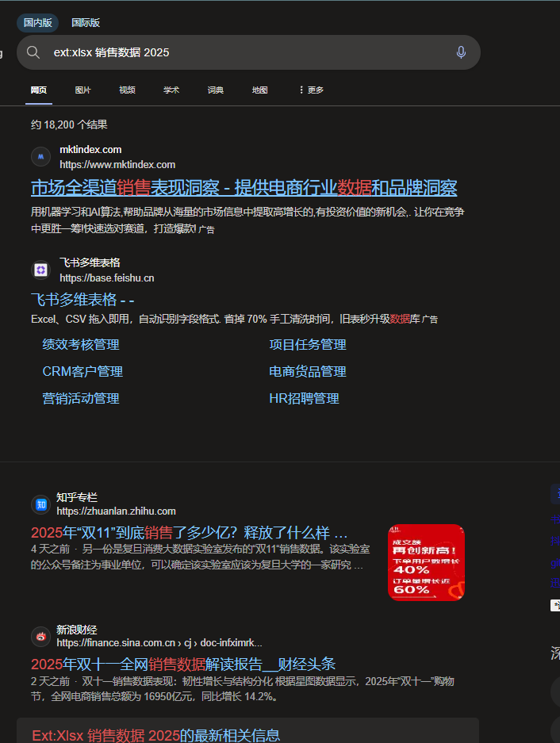Click the finance.sina.com.cn breadcrumb URL
Viewport: 560px width, 743px height.
pos(159,643)
